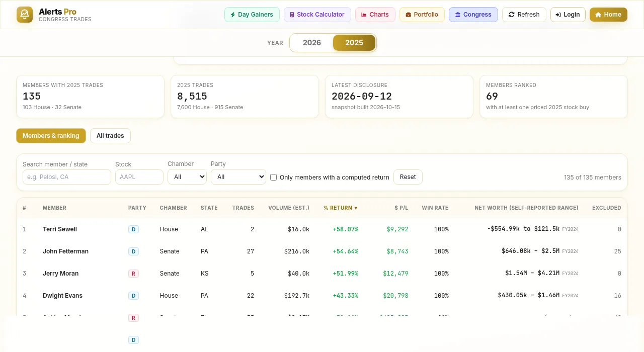The height and width of the screenshot is (352, 644).
Task: Open the Stock Calculator
Action: coord(317,15)
